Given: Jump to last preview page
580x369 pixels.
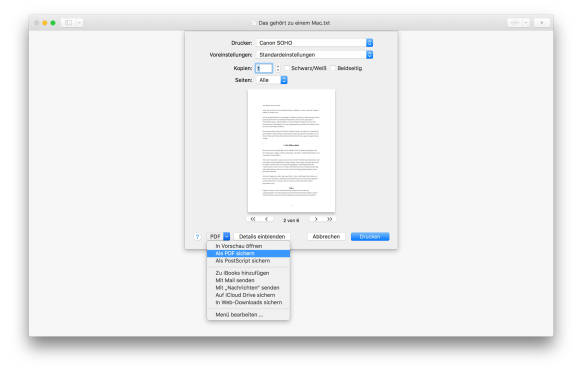Looking at the screenshot, I should pyautogui.click(x=329, y=219).
